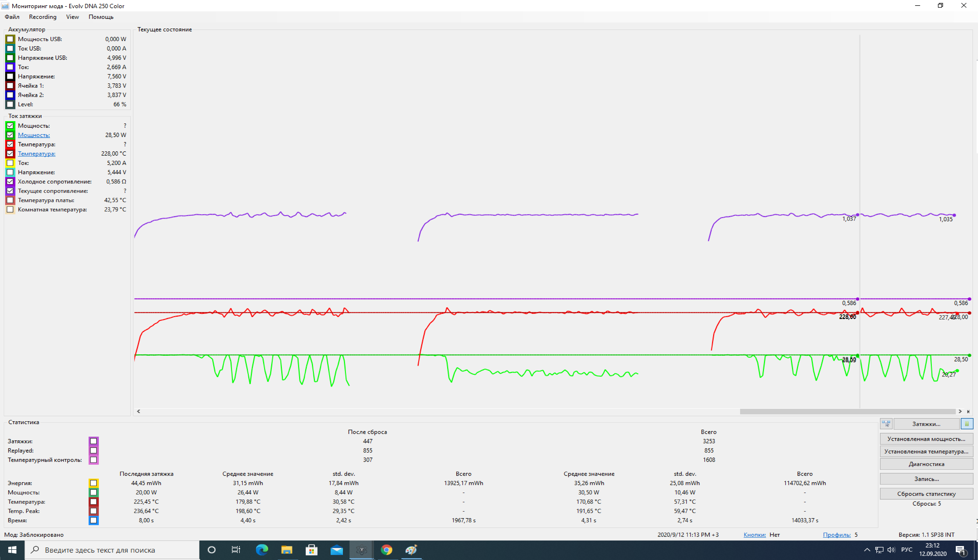This screenshot has width=978, height=560.
Task: Open the Recording menu
Action: [43, 17]
